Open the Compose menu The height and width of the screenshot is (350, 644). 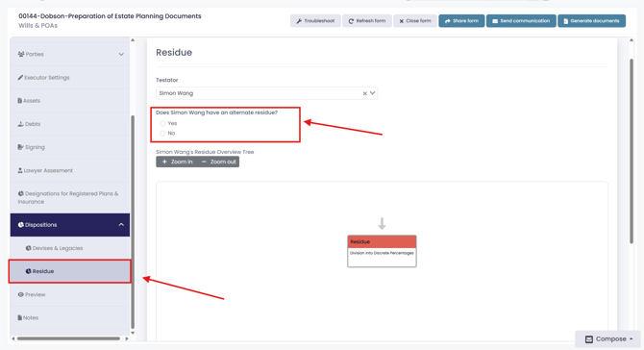coord(608,338)
